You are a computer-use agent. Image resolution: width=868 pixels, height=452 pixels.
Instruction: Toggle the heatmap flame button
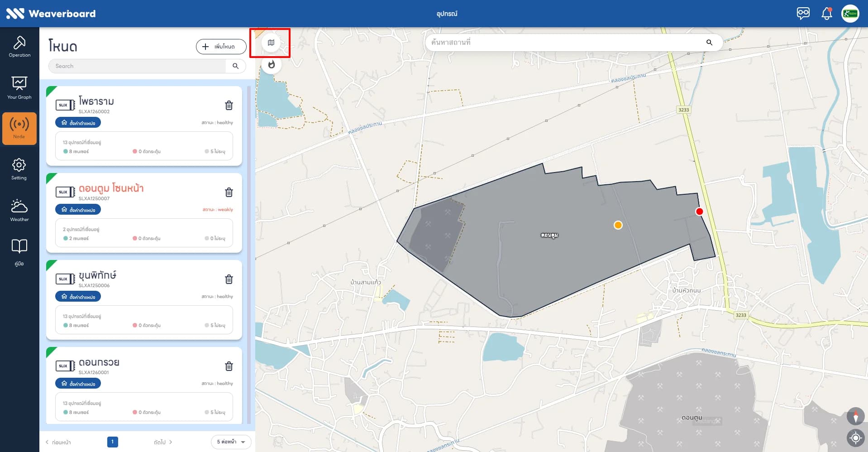pos(271,65)
